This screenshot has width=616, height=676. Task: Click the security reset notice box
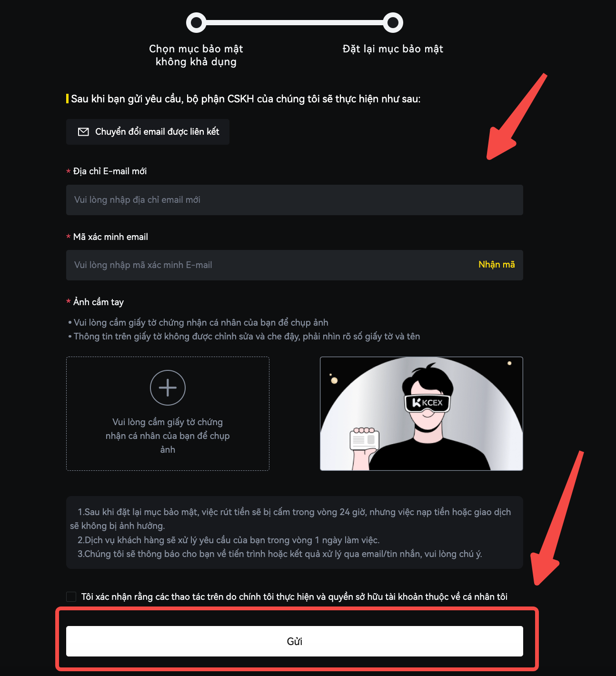[295, 533]
